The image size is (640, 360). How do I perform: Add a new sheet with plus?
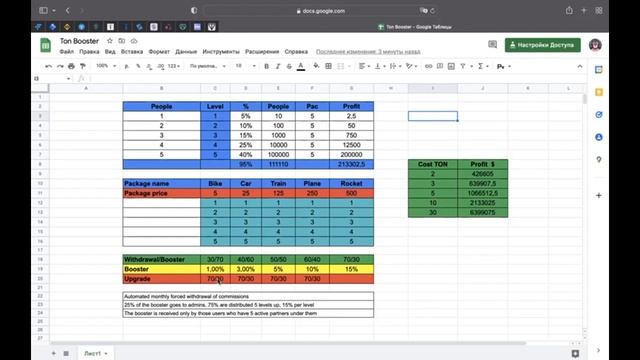53,353
